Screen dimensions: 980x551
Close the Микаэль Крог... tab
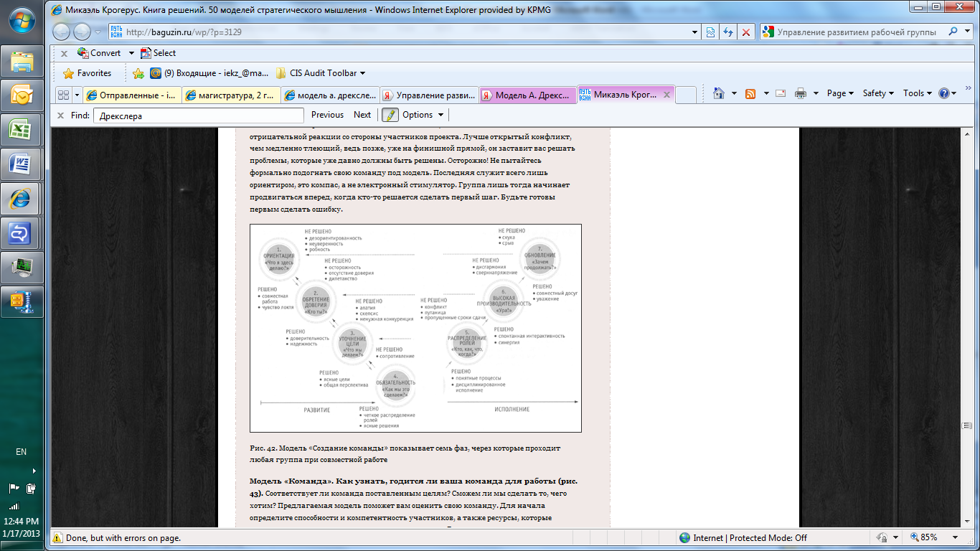(667, 94)
